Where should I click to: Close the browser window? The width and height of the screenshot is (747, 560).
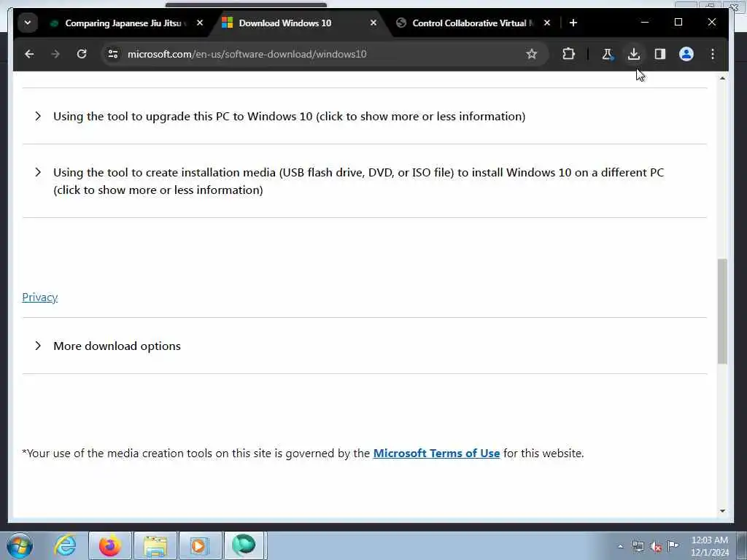point(712,22)
